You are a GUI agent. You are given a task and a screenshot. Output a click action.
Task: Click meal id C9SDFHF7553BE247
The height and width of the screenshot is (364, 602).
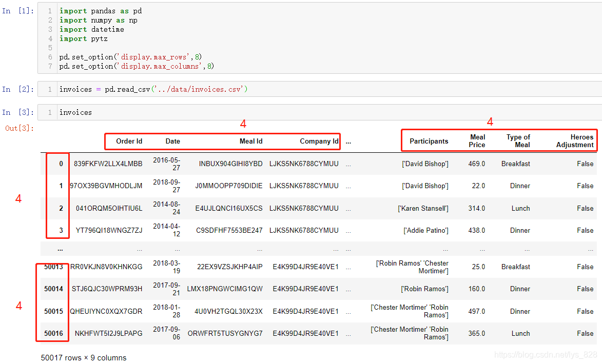[x=229, y=230]
